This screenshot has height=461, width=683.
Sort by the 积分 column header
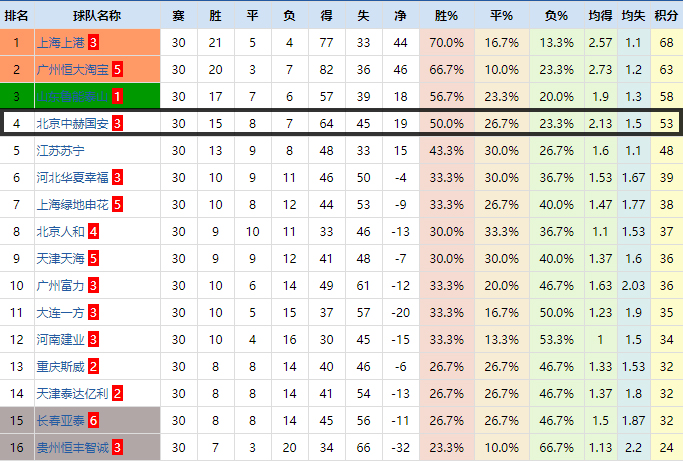coord(665,16)
